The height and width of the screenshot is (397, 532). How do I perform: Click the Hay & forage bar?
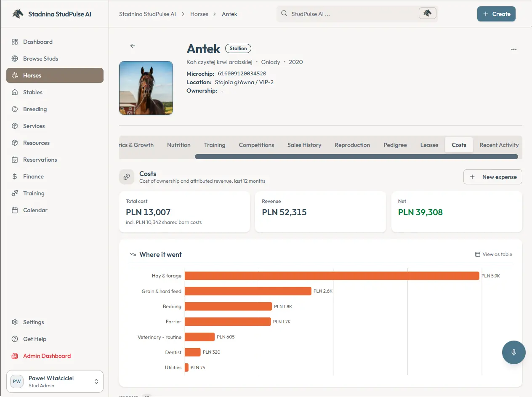332,276
